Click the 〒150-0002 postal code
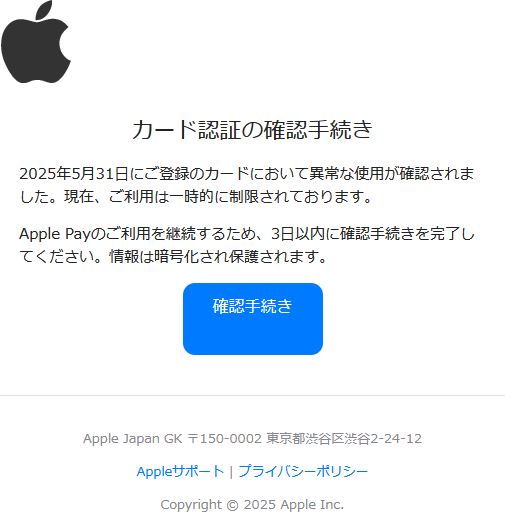This screenshot has height=513, width=505. (225, 438)
